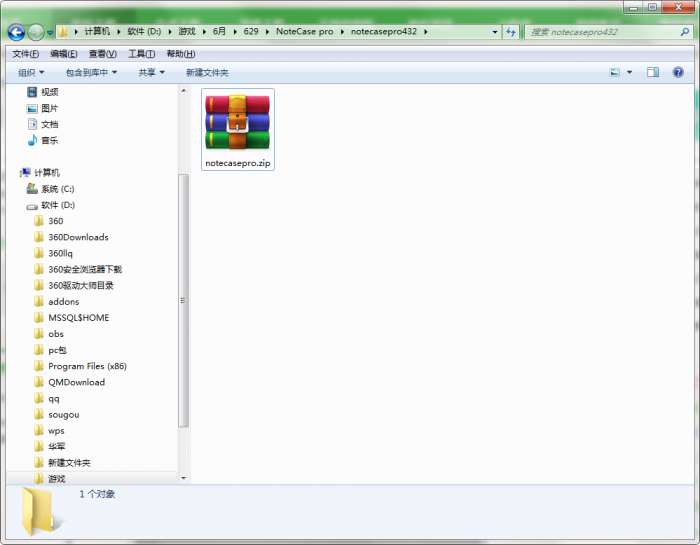The width and height of the screenshot is (700, 545).
Task: Open address bar history dropdown
Action: coord(495,32)
